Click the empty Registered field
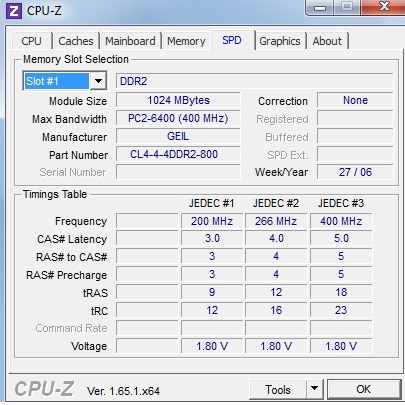Screen dimensions: 405x405 coord(355,118)
